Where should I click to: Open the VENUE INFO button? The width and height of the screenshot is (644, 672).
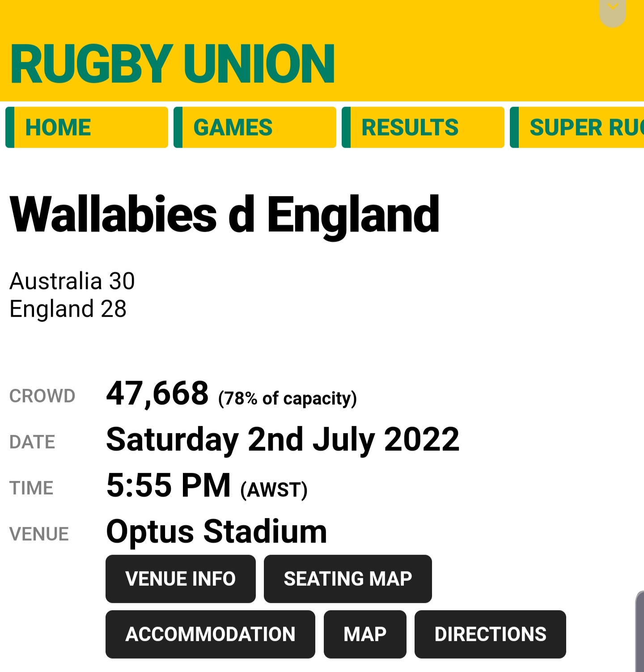pos(181,579)
